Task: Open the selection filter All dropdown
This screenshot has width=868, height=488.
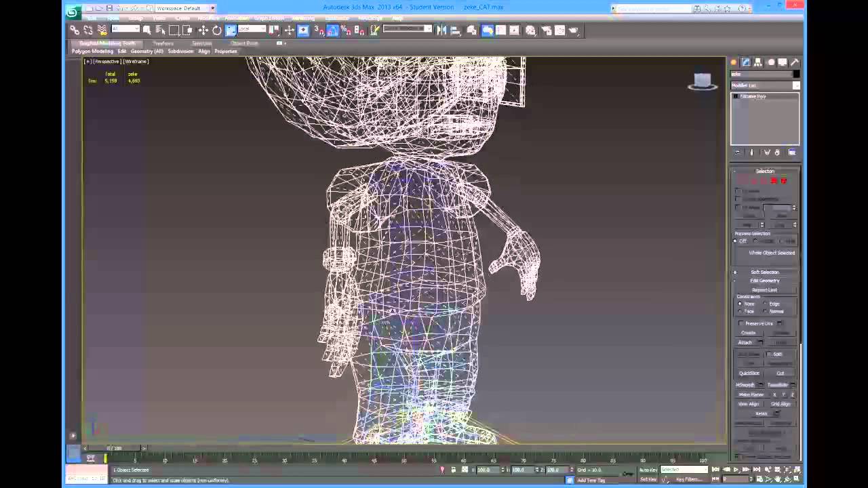Action: [x=125, y=29]
